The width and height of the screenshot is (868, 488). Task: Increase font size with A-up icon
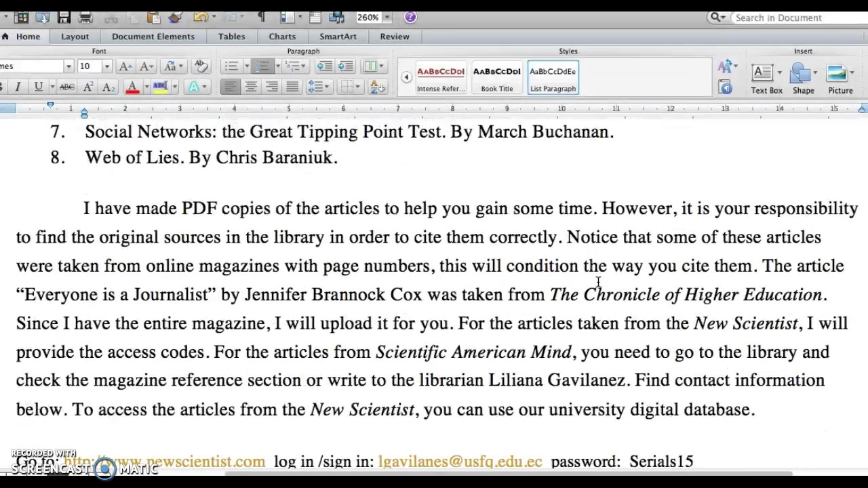point(125,66)
